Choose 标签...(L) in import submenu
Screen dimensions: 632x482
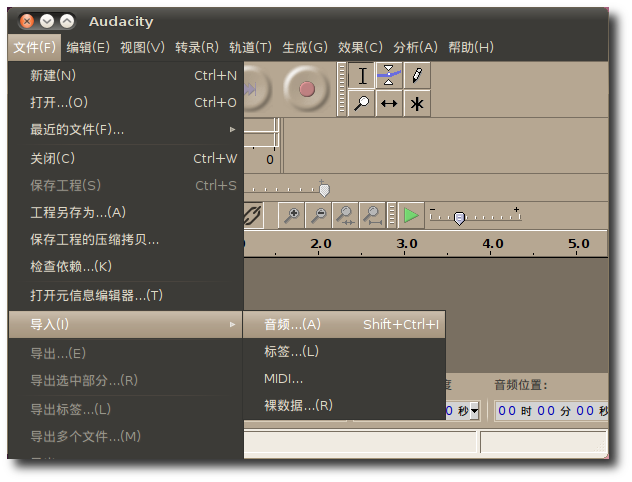pyautogui.click(x=344, y=351)
